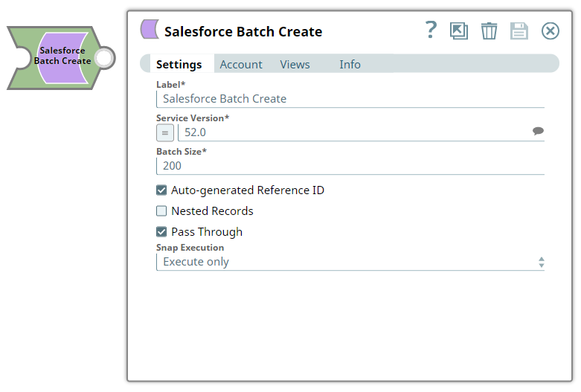Close the Salesforce Batch Create dialog
The width and height of the screenshot is (581, 392).
coord(550,30)
